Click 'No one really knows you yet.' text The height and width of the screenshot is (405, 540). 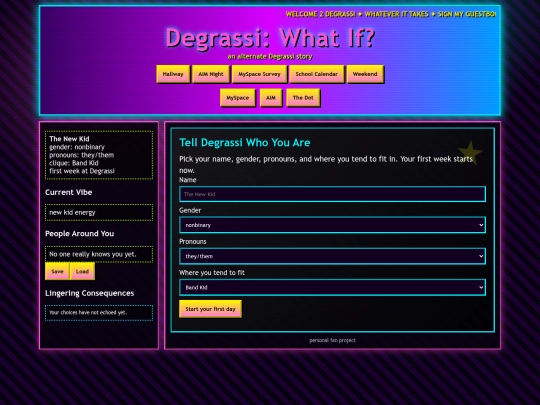[x=93, y=254]
